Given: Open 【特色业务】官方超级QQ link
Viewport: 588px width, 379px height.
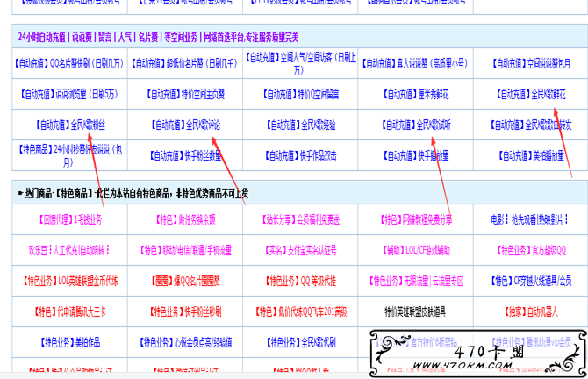Looking at the screenshot, I should [x=531, y=250].
